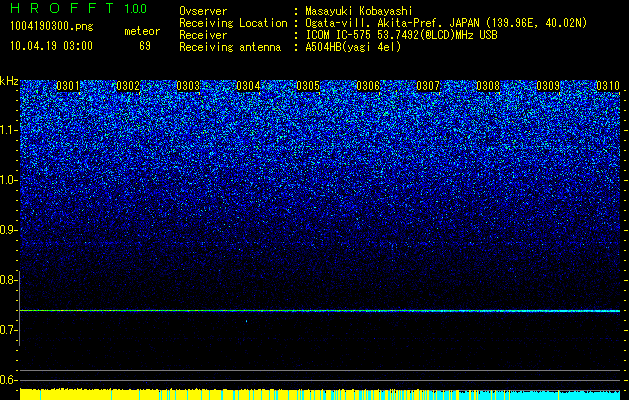
Task: Click the 0.6 frequency axis label
Action: 9,380
